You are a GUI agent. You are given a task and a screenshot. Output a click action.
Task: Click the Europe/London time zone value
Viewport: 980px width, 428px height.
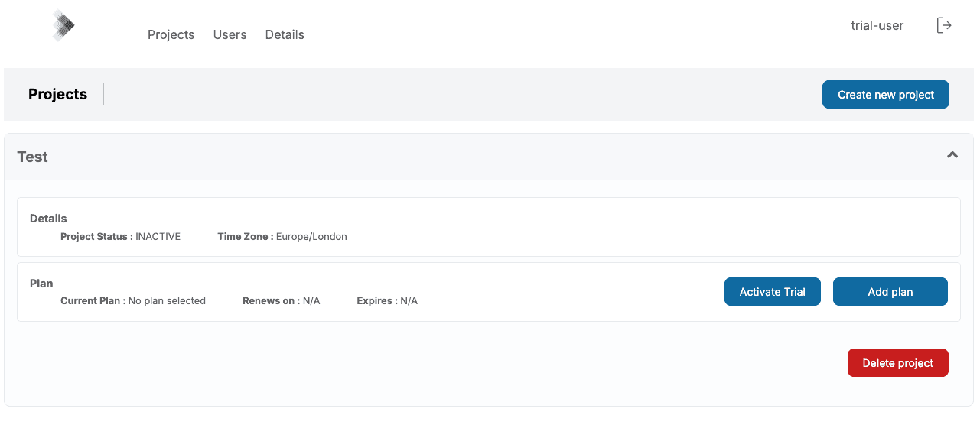[x=311, y=237]
